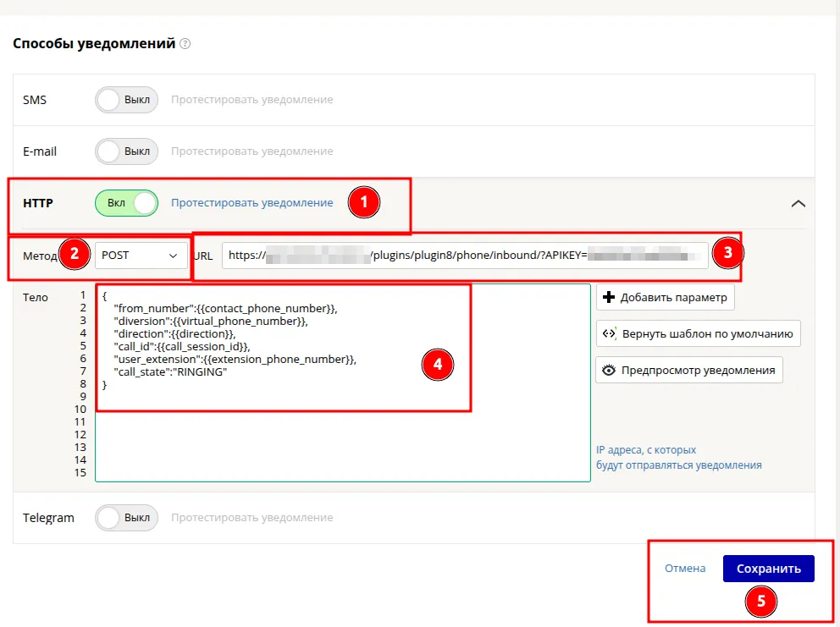Enable the SMS notification toggle

click(126, 100)
